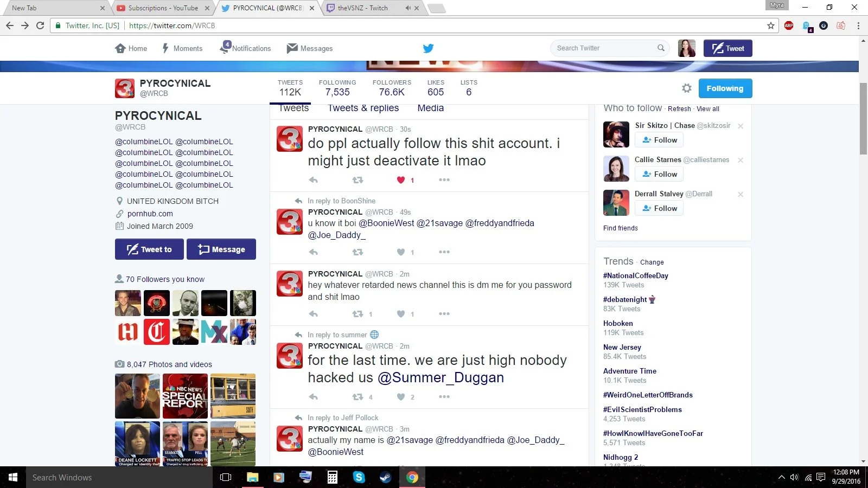Reply to the 'u know it boi' tweet
Viewport: 868px width, 488px height.
(314, 252)
